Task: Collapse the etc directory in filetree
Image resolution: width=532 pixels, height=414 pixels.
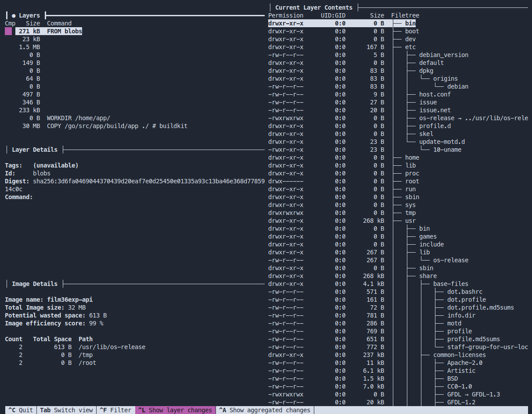Action: [410, 47]
